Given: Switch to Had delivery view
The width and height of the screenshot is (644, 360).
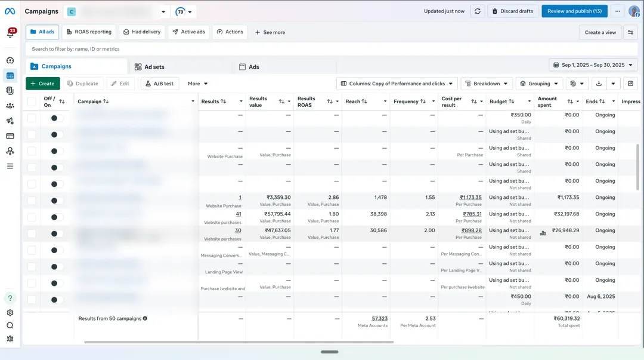Looking at the screenshot, I should pyautogui.click(x=142, y=32).
